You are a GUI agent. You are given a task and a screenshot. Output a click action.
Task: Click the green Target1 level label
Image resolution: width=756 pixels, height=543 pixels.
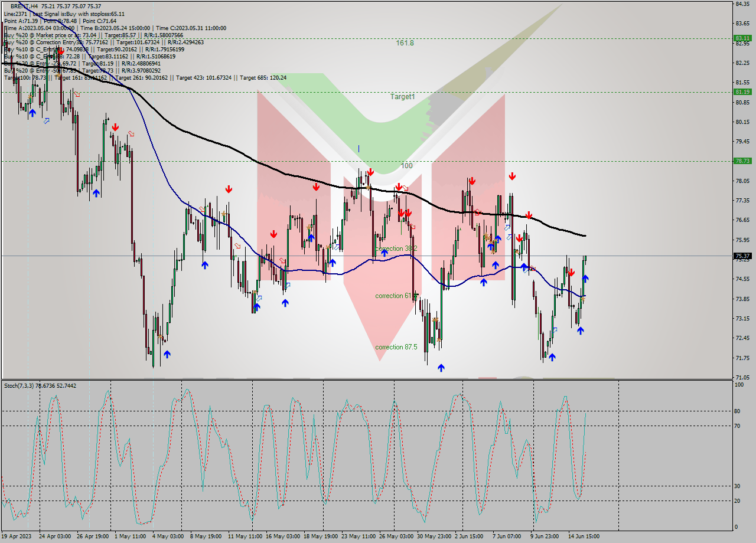tap(403, 96)
